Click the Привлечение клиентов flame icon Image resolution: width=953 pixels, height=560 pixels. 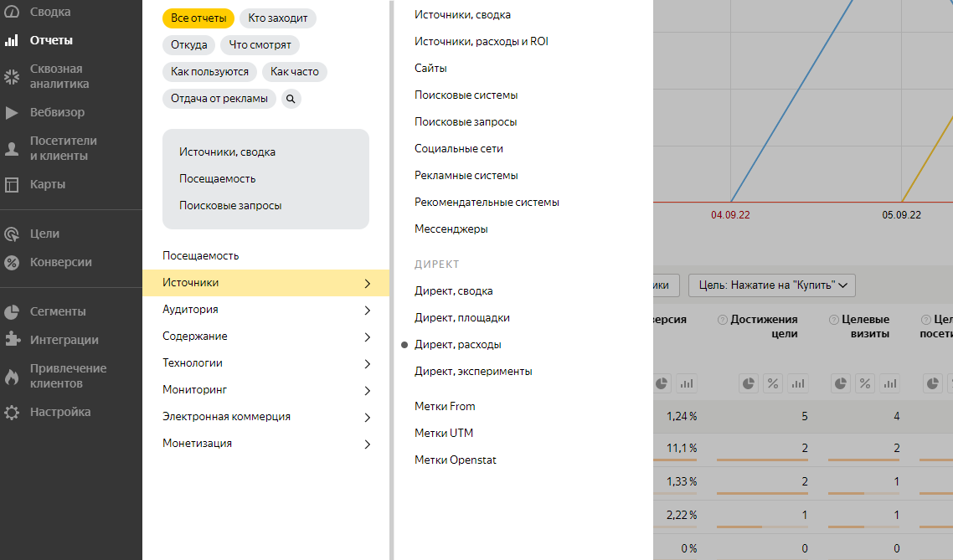click(x=12, y=377)
